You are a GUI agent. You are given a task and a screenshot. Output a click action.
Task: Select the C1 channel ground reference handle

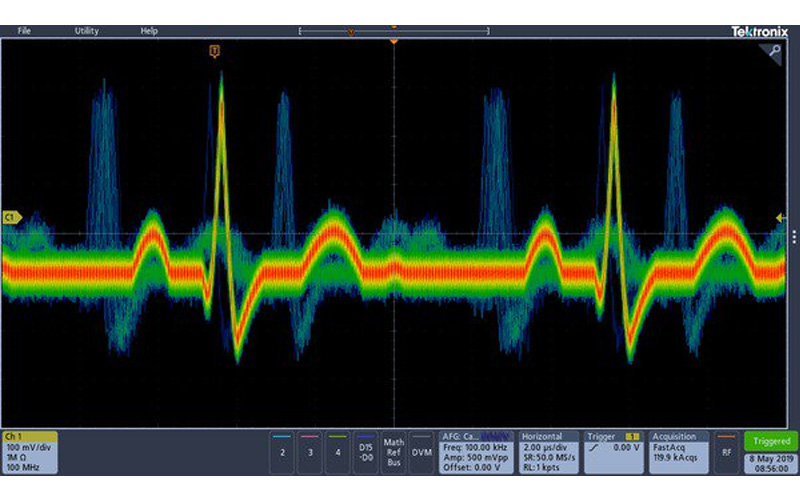12,217
